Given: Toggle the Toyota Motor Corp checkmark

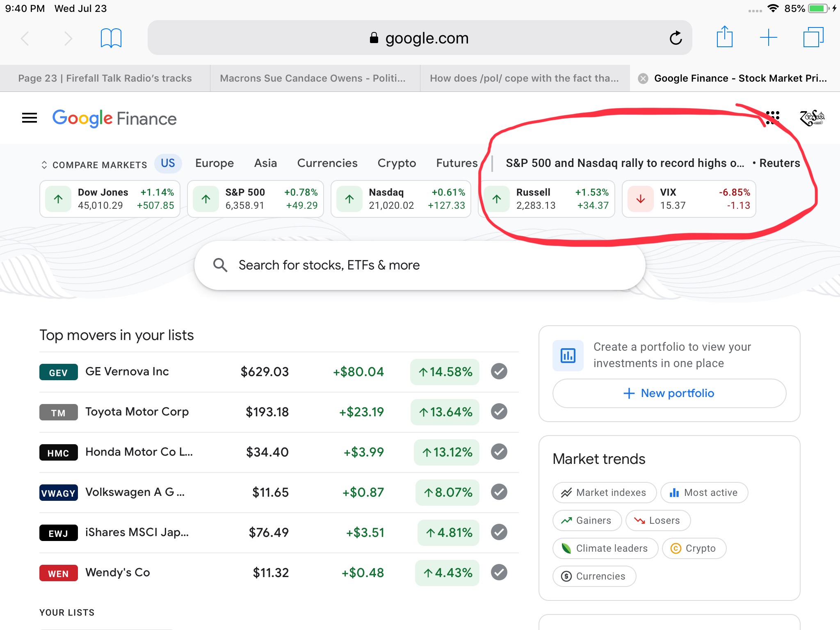Looking at the screenshot, I should click(499, 411).
